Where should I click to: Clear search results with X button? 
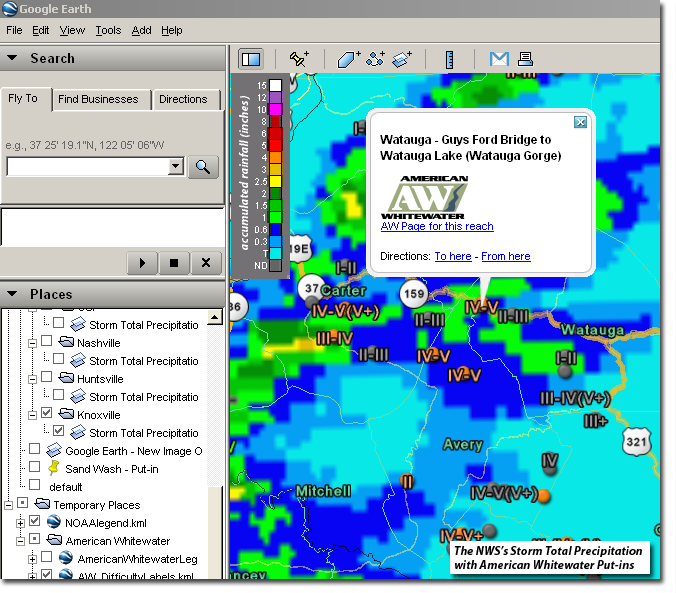206,263
